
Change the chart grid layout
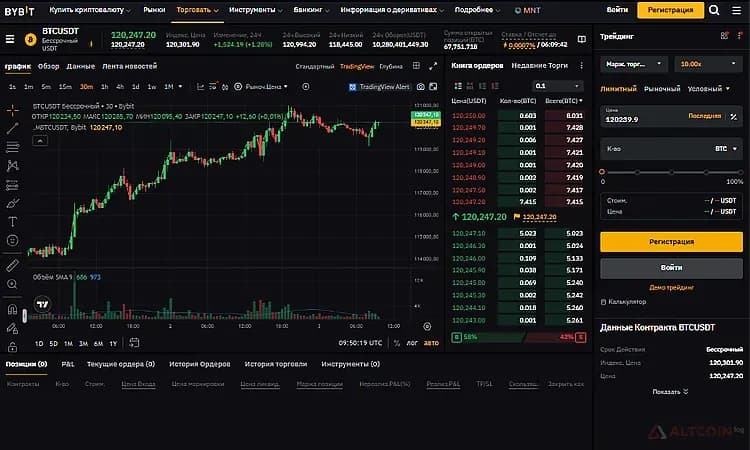tap(417, 66)
